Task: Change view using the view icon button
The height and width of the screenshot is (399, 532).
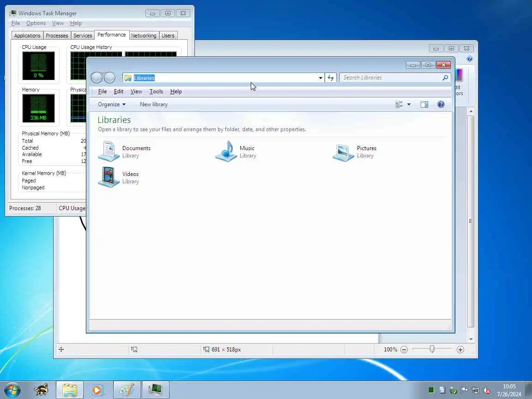Action: [399, 104]
